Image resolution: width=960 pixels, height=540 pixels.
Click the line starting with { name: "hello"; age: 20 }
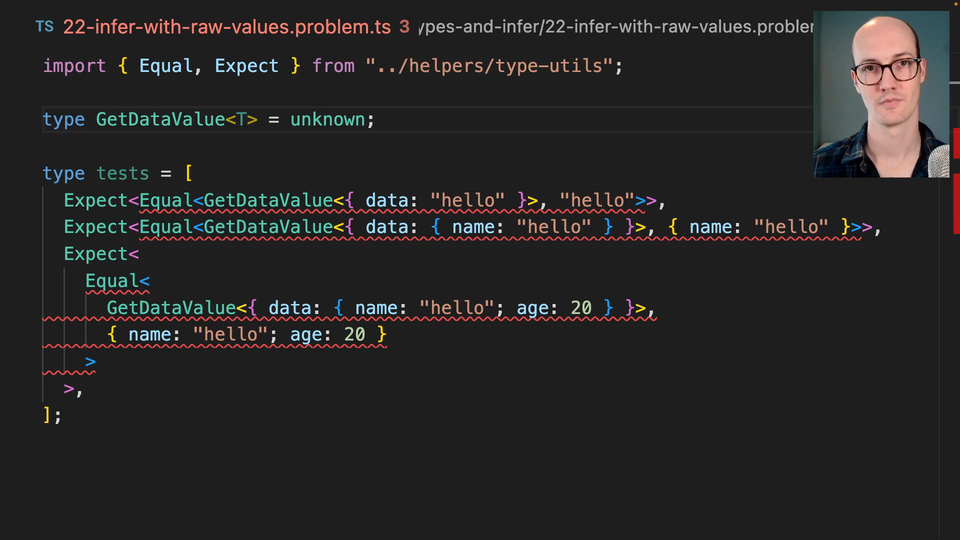click(x=246, y=335)
